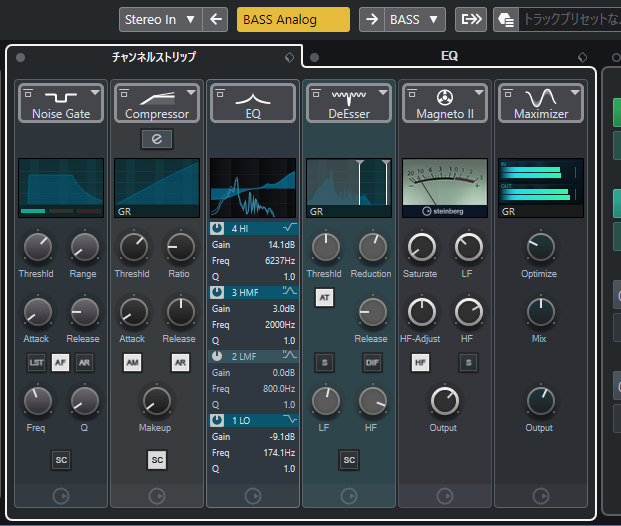The image size is (621, 526).
Task: Switch to the チャンネルストリップ tab
Action: (154, 57)
